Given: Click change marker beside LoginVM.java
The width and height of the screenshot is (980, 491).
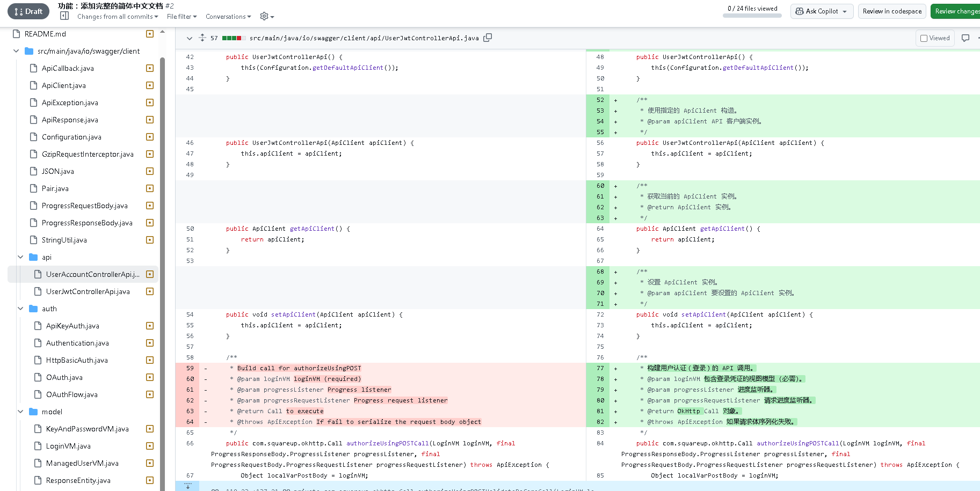Looking at the screenshot, I should 150,446.
